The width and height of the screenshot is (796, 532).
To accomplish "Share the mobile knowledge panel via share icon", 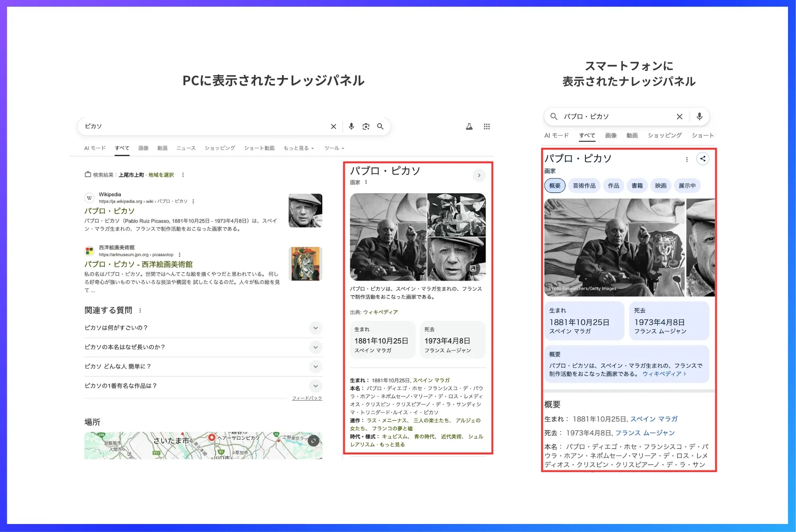I will 703,159.
